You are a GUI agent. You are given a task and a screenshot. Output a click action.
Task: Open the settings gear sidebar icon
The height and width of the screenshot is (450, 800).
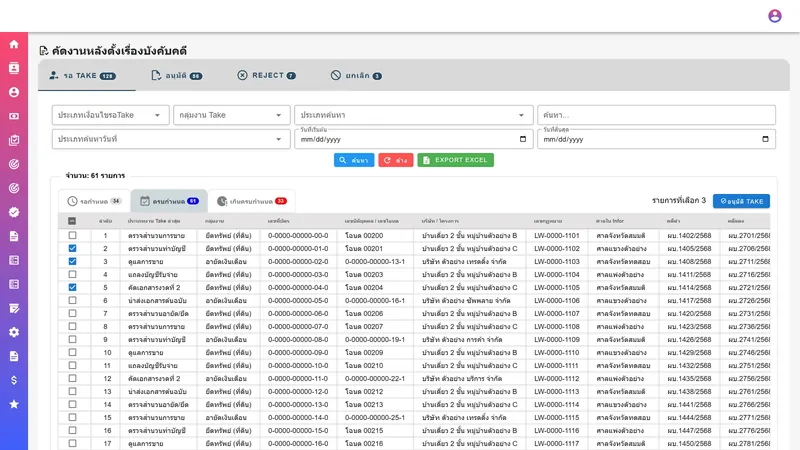[x=14, y=332]
